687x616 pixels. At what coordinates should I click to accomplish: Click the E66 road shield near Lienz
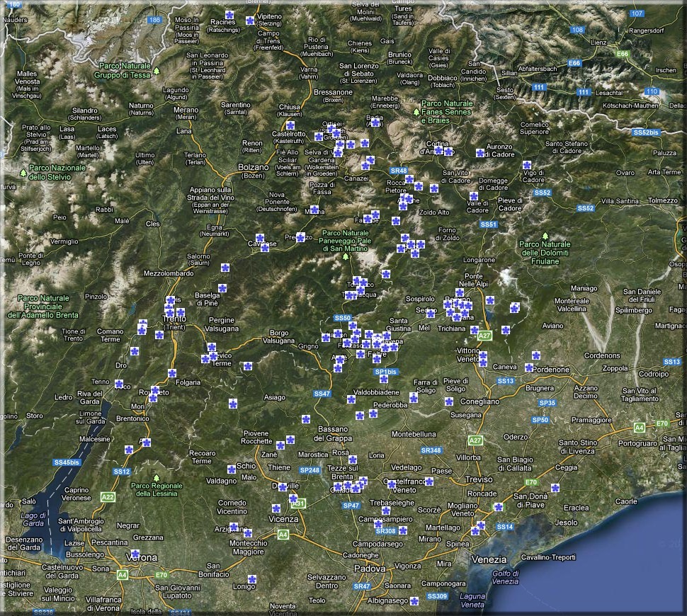coord(574,63)
